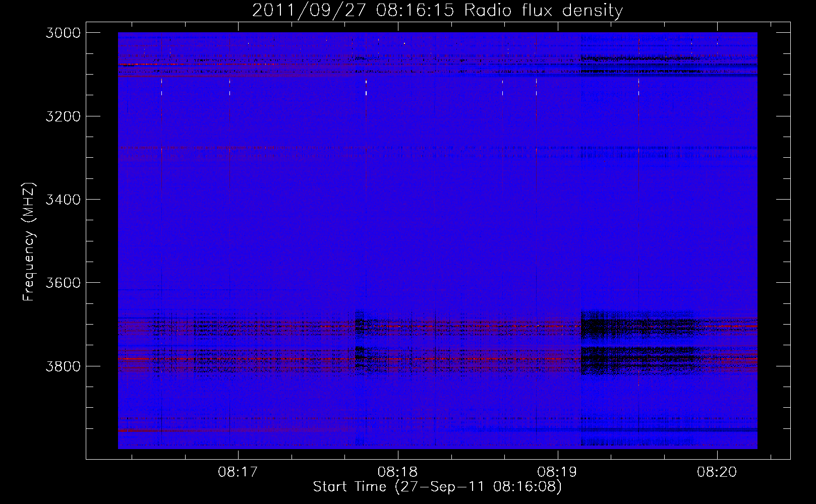Click the 3800 frequency tick label
Image resolution: width=816 pixels, height=504 pixels.
[x=63, y=366]
